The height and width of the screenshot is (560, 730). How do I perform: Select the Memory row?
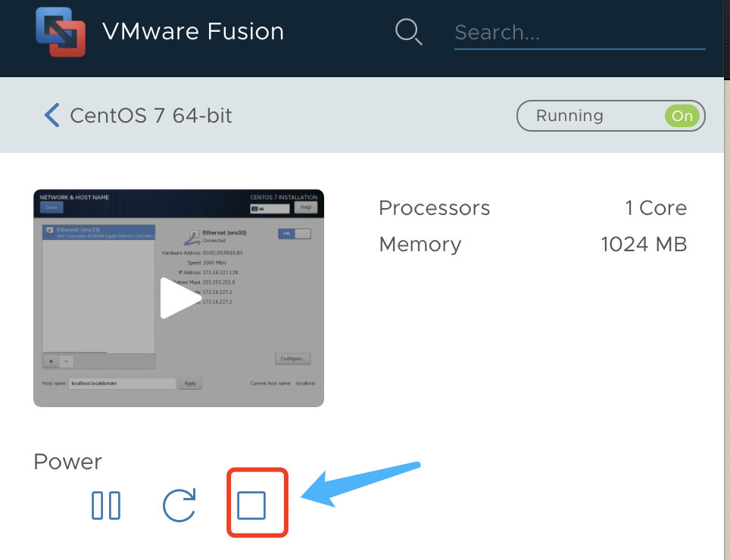coord(532,244)
